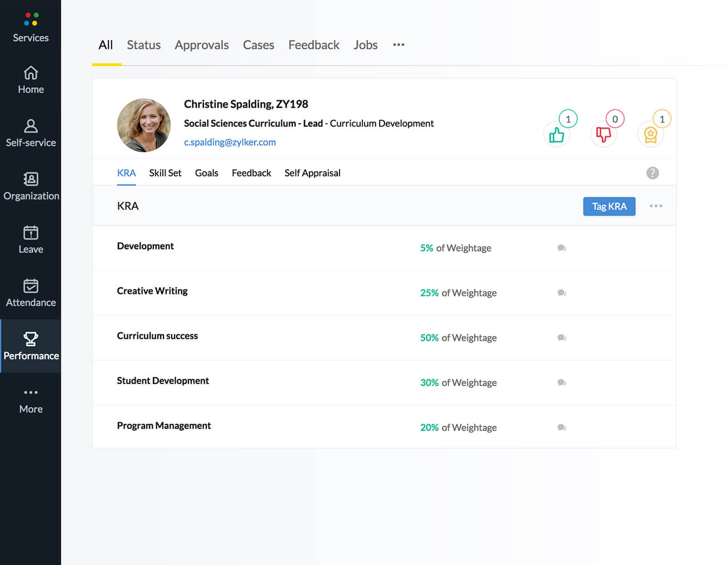
Task: Open comments for the Creative Writing KRA
Action: 561,293
